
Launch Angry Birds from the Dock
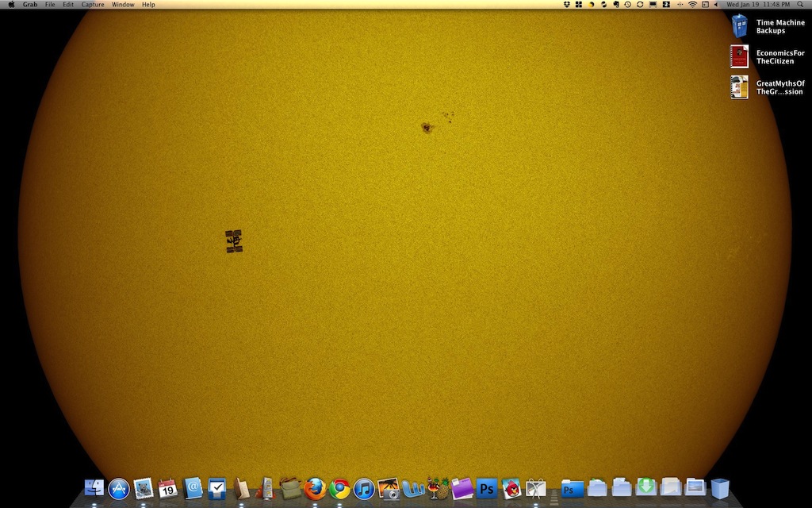pos(511,488)
